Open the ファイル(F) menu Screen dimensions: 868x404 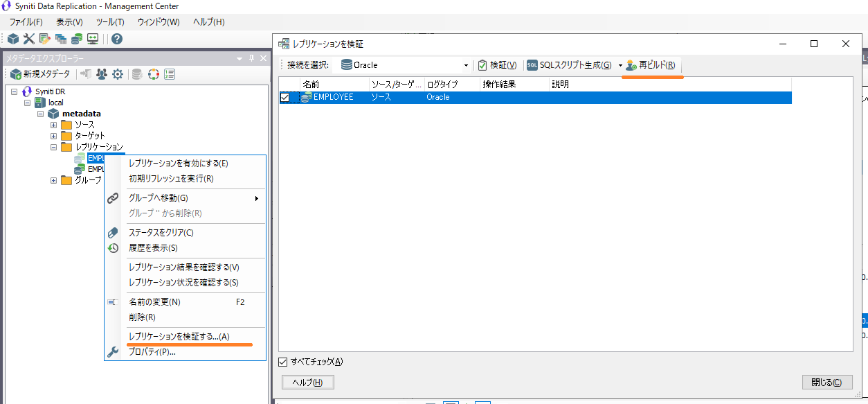coord(26,22)
